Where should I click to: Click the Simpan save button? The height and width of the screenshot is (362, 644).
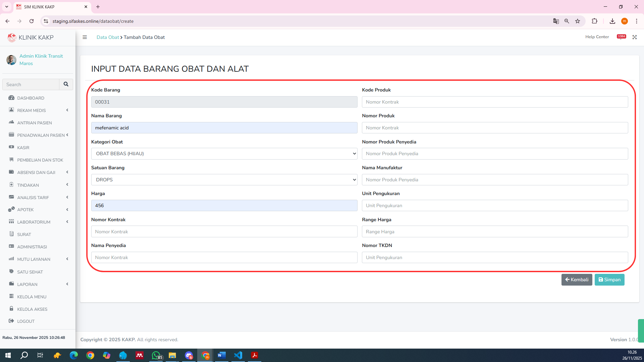point(609,280)
